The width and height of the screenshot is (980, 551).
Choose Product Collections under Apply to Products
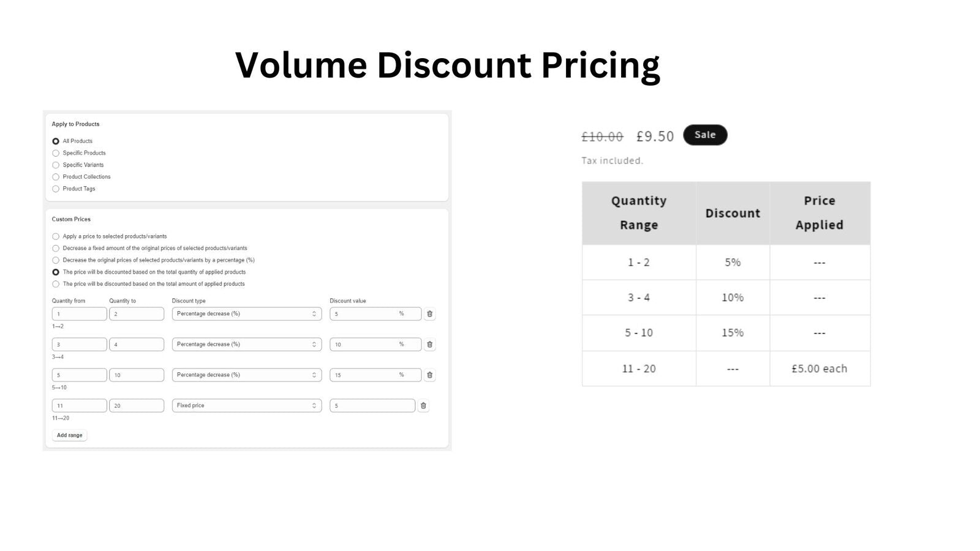[56, 176]
